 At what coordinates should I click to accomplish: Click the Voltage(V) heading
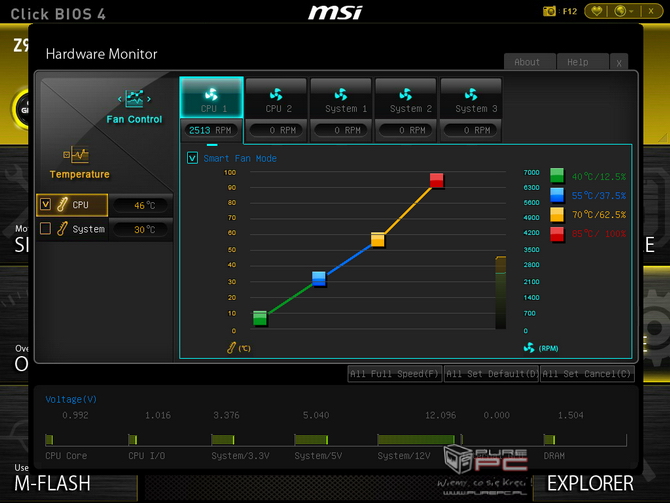(71, 399)
